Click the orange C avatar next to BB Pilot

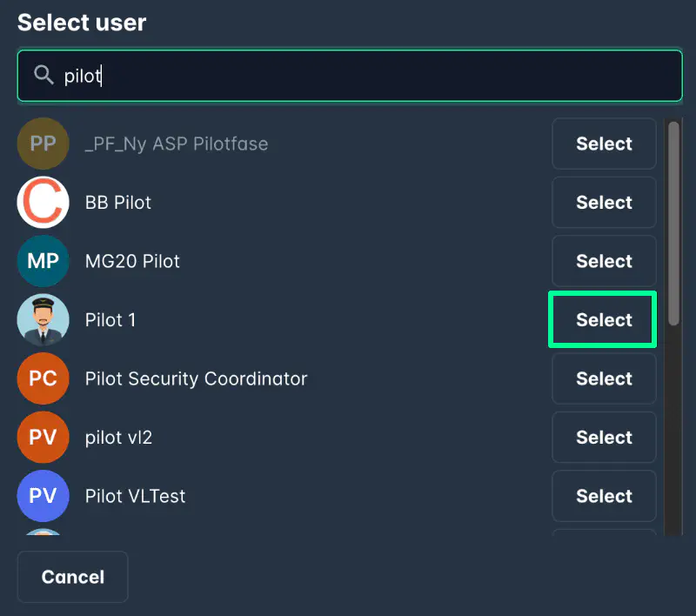pos(43,202)
